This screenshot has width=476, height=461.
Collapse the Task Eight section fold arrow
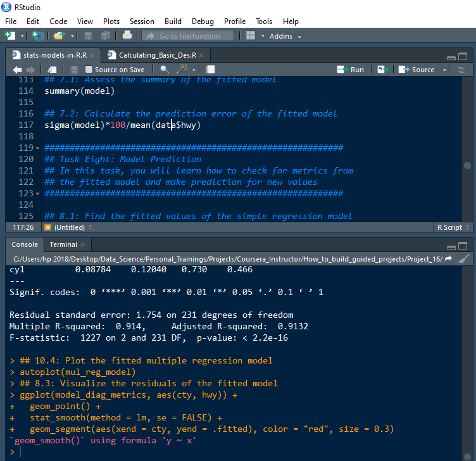point(37,148)
